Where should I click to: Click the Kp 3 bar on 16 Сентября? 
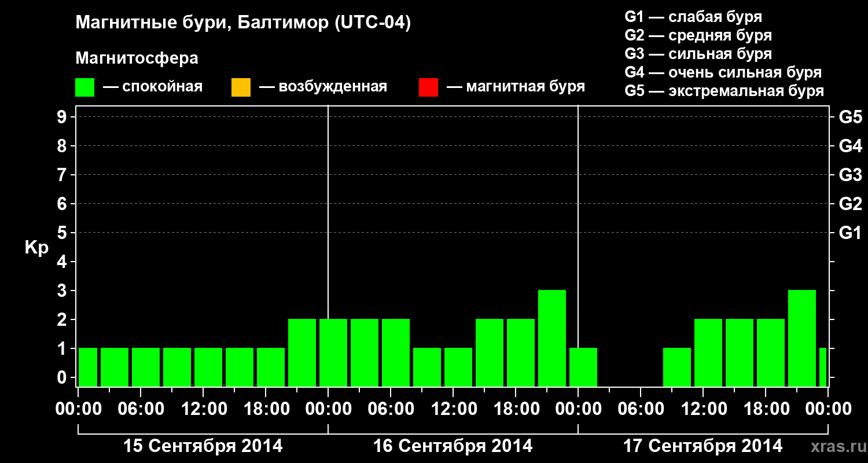[x=552, y=338]
